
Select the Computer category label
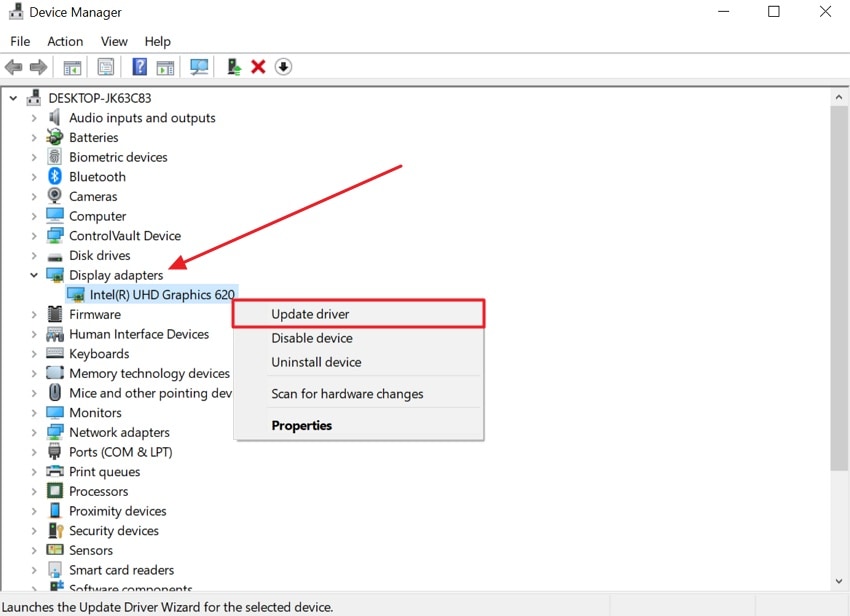(x=98, y=216)
